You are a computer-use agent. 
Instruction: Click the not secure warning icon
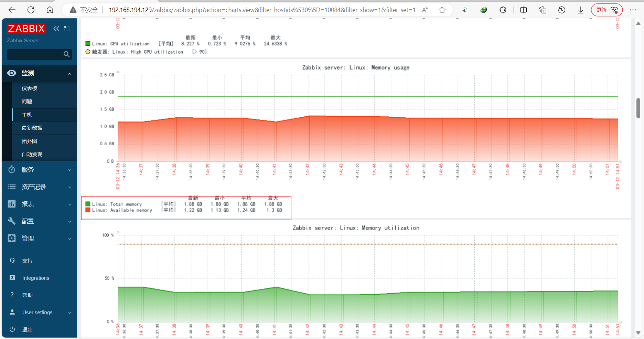(x=73, y=10)
